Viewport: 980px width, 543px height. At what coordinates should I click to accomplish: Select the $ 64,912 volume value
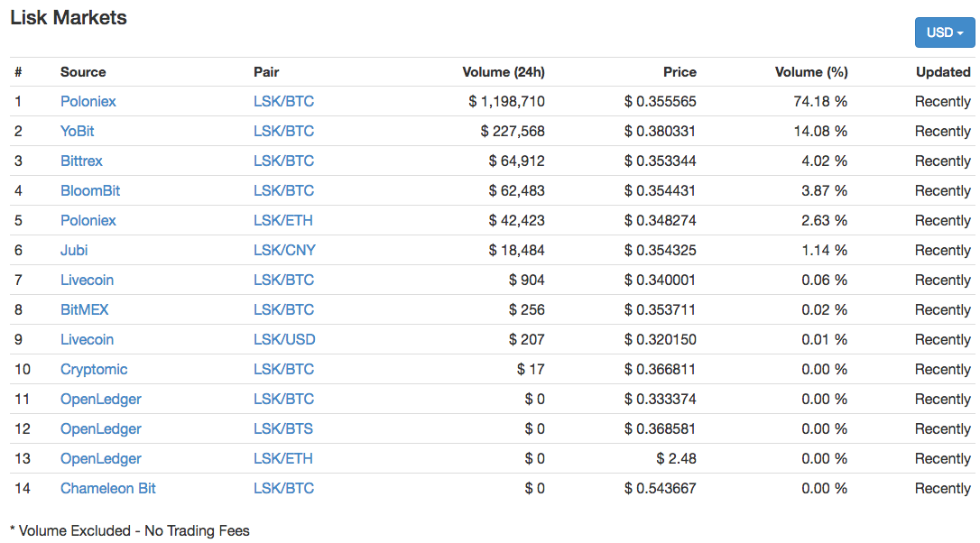pyautogui.click(x=516, y=161)
